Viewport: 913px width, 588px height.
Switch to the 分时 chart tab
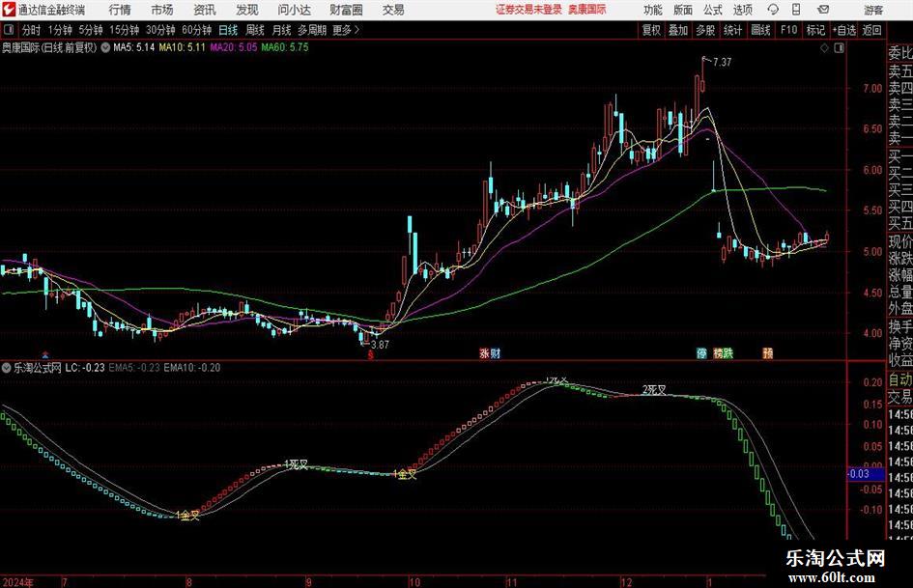click(x=31, y=30)
